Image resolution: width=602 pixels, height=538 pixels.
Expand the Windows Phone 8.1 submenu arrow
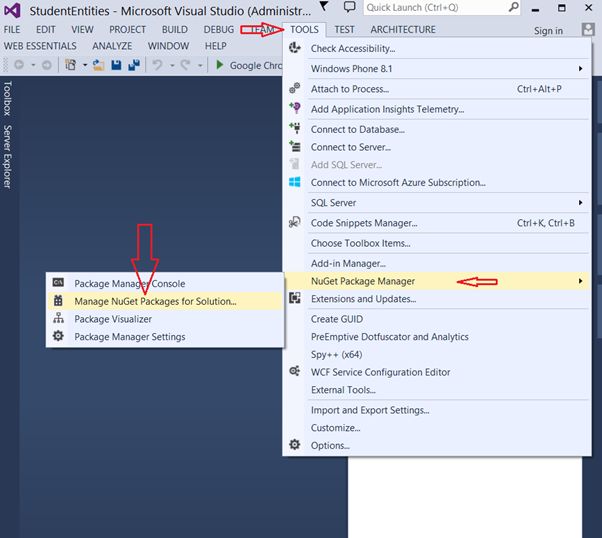[x=580, y=68]
